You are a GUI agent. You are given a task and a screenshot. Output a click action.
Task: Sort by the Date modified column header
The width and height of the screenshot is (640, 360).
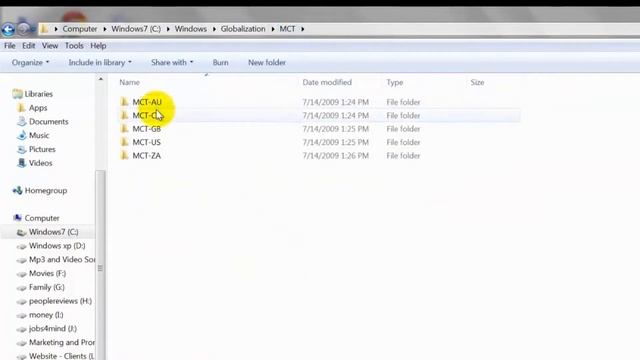[327, 82]
